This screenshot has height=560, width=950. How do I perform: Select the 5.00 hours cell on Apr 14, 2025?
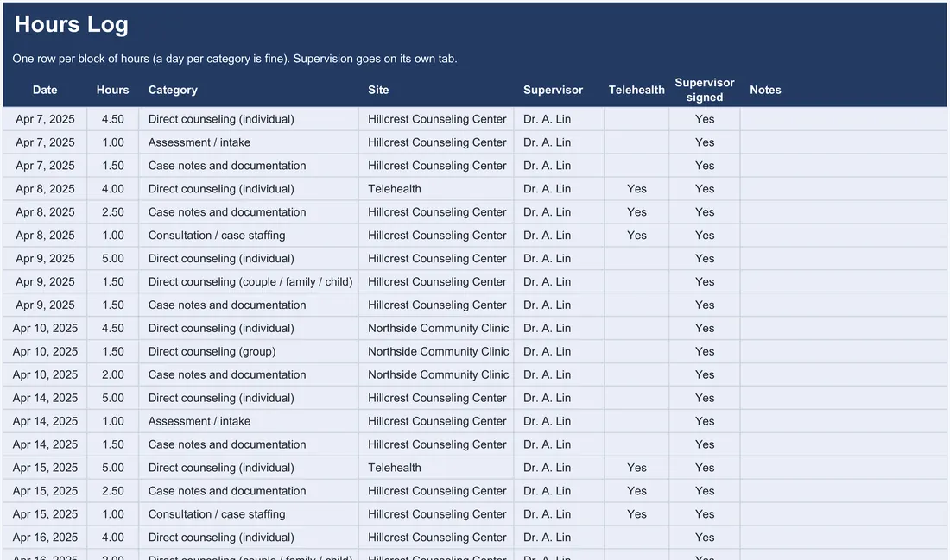(112, 398)
